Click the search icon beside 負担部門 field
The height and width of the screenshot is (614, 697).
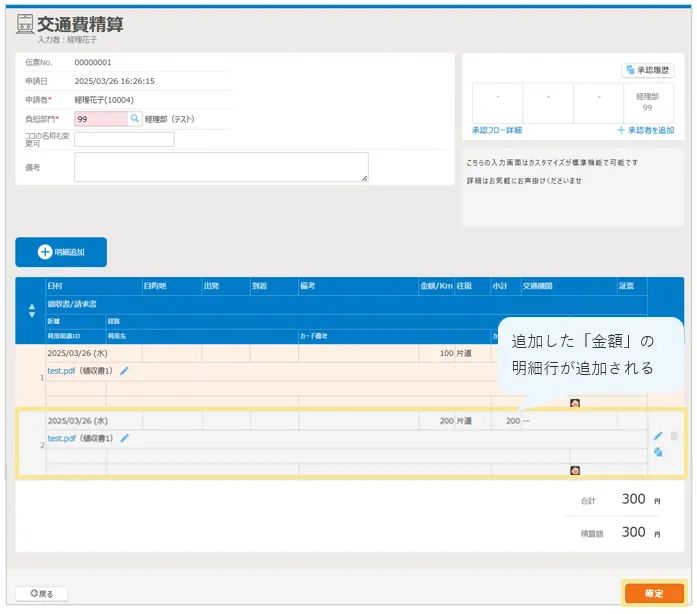point(135,118)
